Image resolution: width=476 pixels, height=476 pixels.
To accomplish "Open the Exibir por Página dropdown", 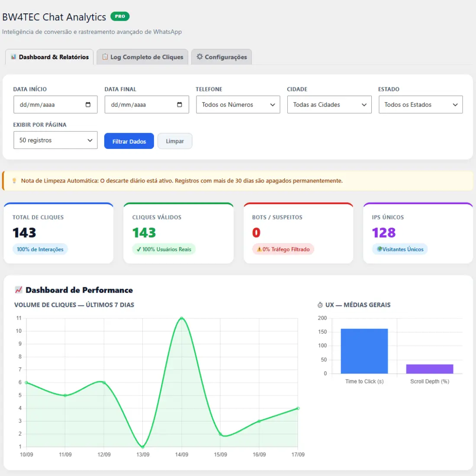I will click(x=55, y=140).
